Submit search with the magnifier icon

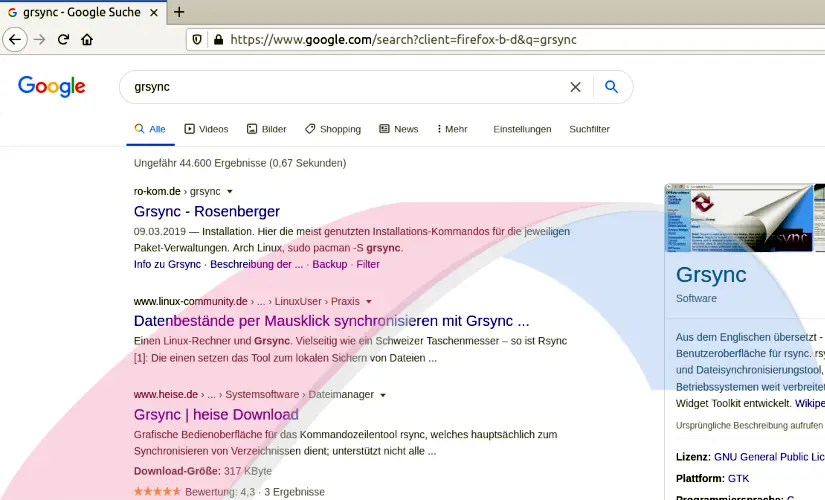(611, 87)
